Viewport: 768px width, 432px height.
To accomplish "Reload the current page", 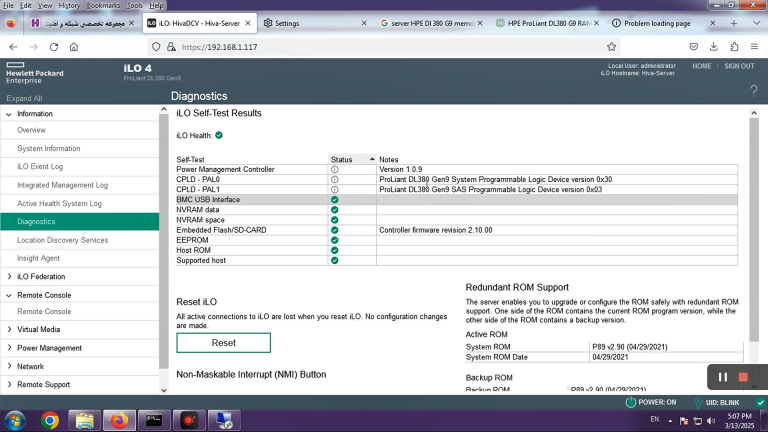I will pyautogui.click(x=54, y=47).
